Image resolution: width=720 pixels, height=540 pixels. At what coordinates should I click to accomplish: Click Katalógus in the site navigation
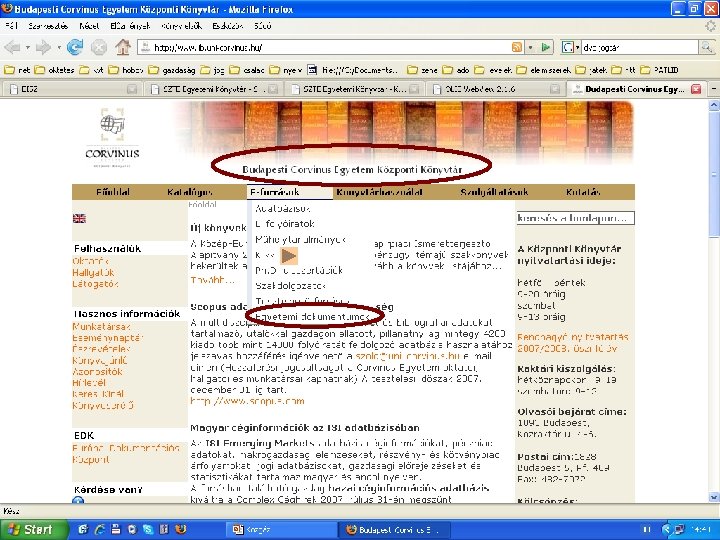[x=190, y=192]
